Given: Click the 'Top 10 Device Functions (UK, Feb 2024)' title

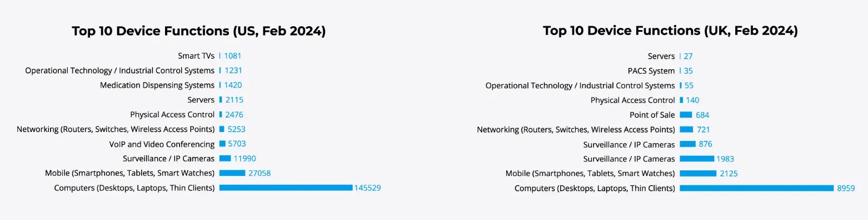Looking at the screenshot, I should (x=670, y=31).
